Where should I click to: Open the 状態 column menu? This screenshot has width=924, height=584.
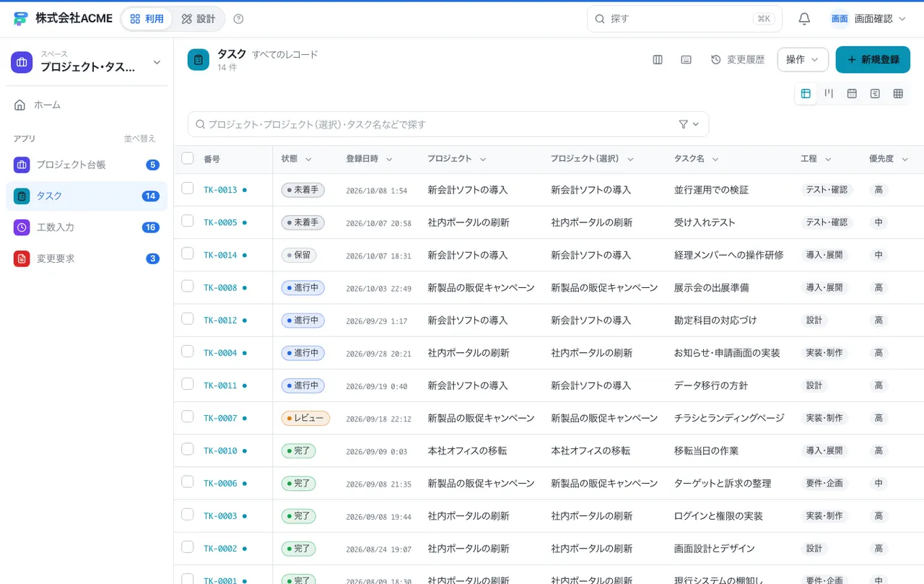(x=308, y=159)
